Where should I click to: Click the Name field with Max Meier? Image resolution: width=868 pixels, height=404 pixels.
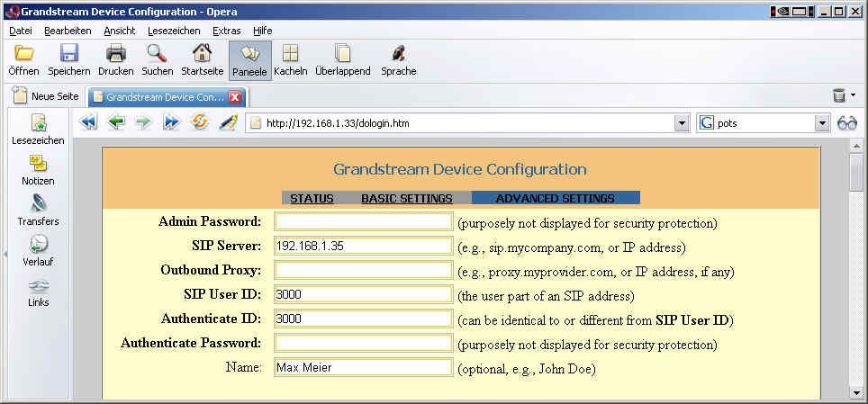tap(364, 367)
